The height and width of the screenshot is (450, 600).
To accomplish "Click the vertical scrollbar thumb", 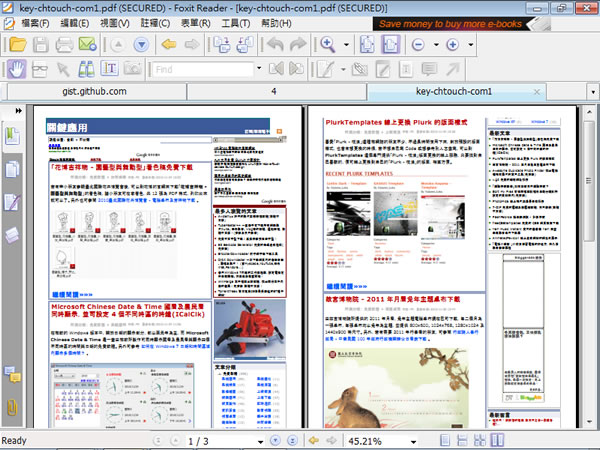I will click(589, 181).
